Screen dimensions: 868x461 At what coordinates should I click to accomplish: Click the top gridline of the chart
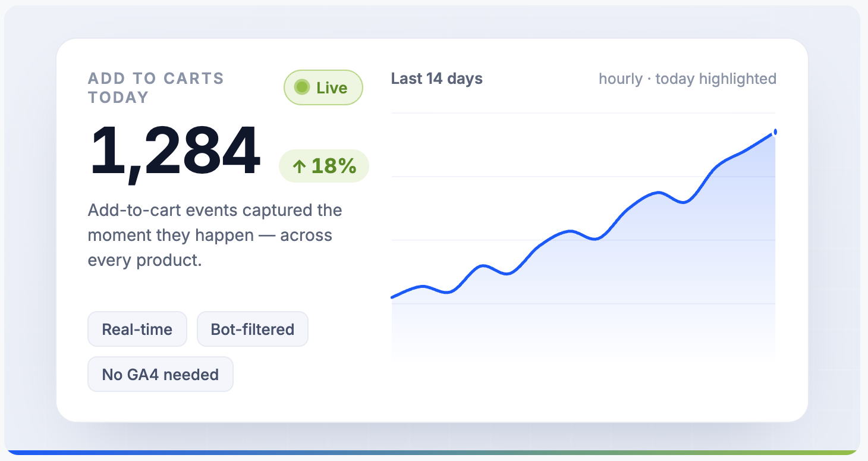[x=583, y=112]
